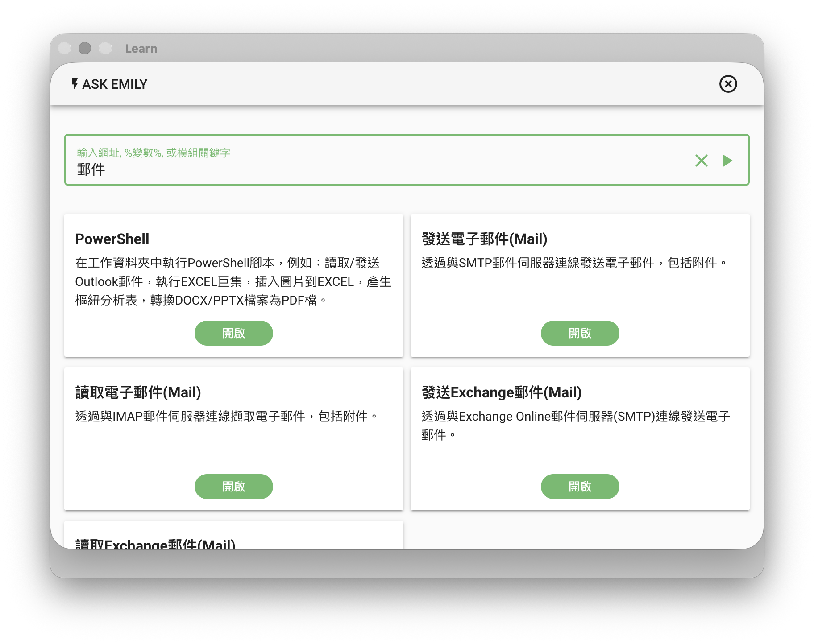
Task: Close the Ask Emily panel
Action: click(728, 84)
